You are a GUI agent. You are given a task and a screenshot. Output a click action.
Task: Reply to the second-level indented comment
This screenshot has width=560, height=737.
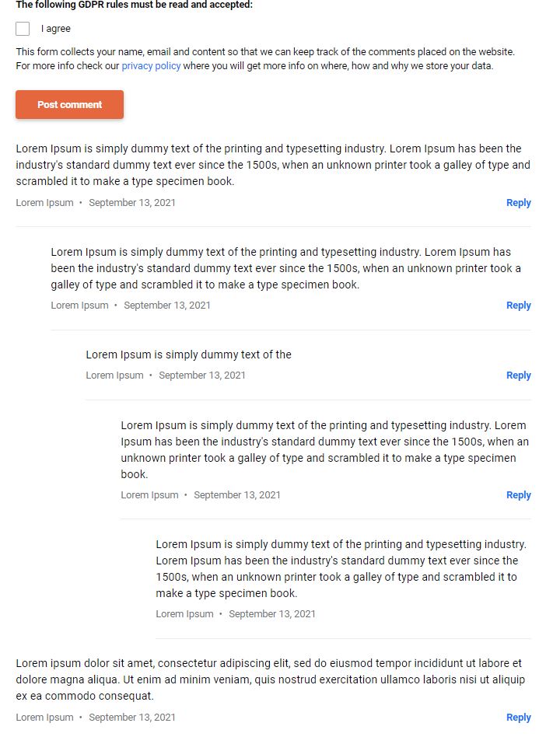(x=518, y=305)
